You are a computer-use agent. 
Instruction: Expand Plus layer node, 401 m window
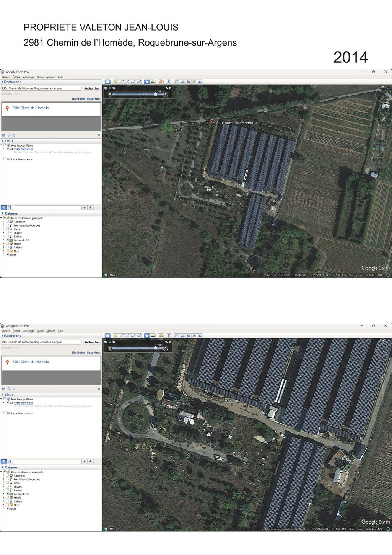[x=3, y=251]
